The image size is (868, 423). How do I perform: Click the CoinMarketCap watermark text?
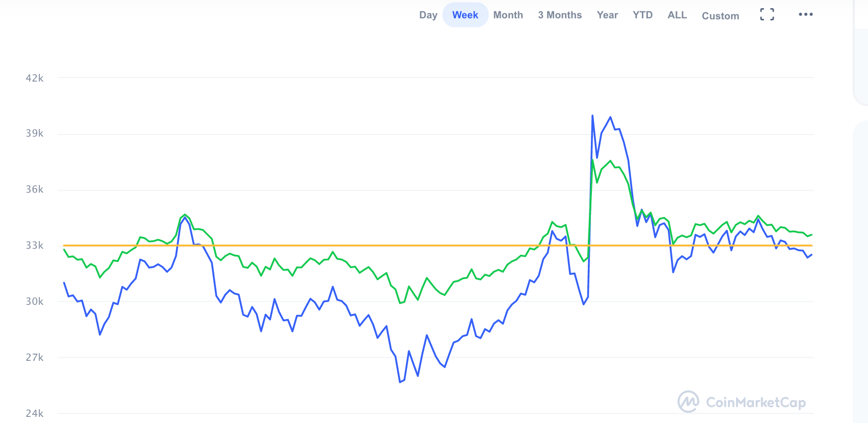click(755, 403)
